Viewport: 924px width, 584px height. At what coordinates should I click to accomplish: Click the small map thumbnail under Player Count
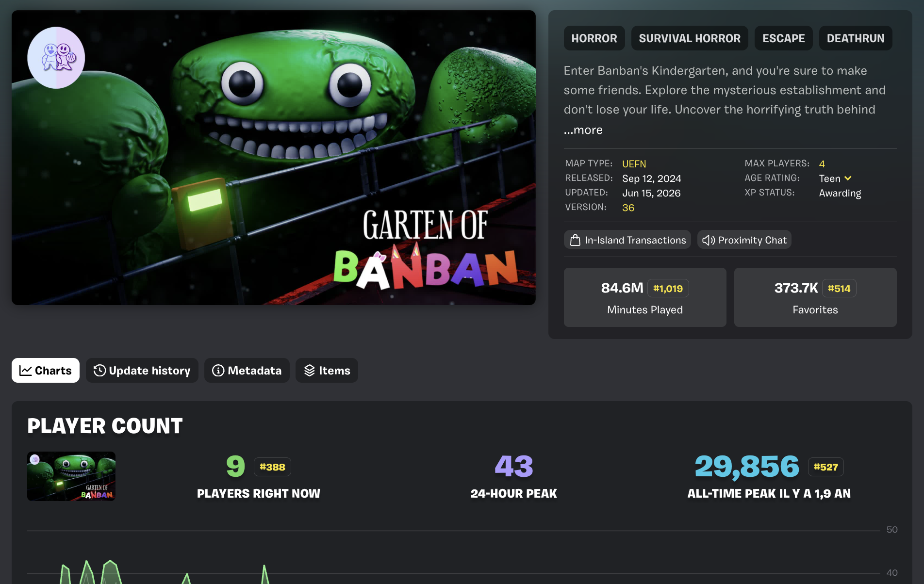71,476
